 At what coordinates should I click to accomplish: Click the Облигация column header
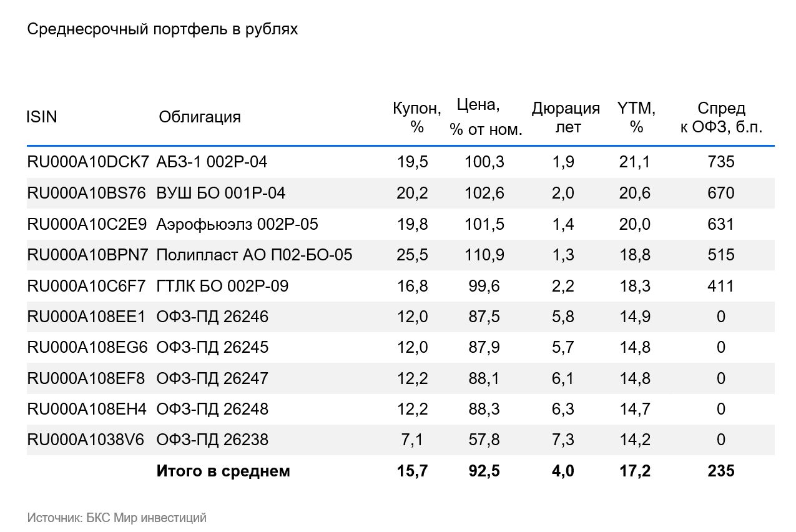pos(199,117)
